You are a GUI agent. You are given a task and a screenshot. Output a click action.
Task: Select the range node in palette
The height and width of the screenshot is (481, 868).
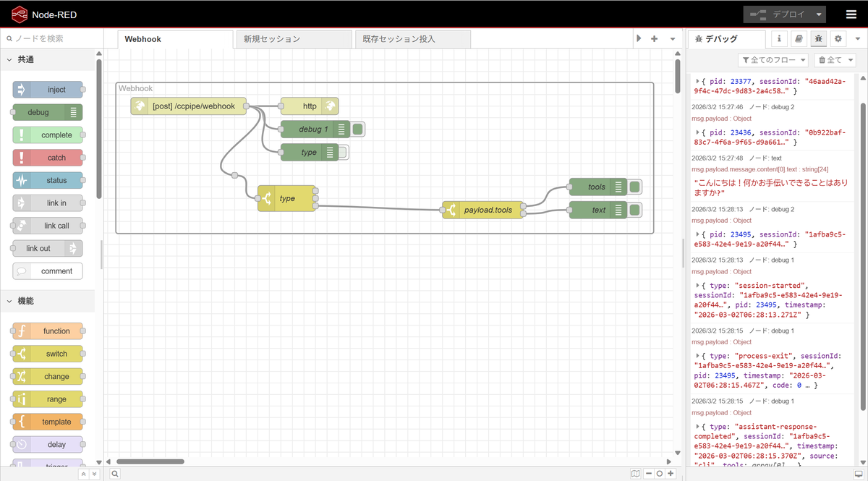[x=48, y=399]
